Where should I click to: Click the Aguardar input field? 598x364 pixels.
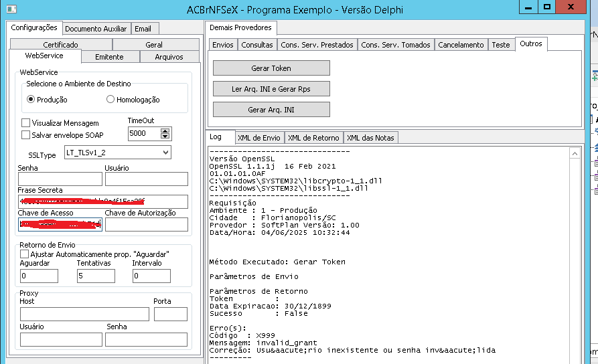pos(39,276)
